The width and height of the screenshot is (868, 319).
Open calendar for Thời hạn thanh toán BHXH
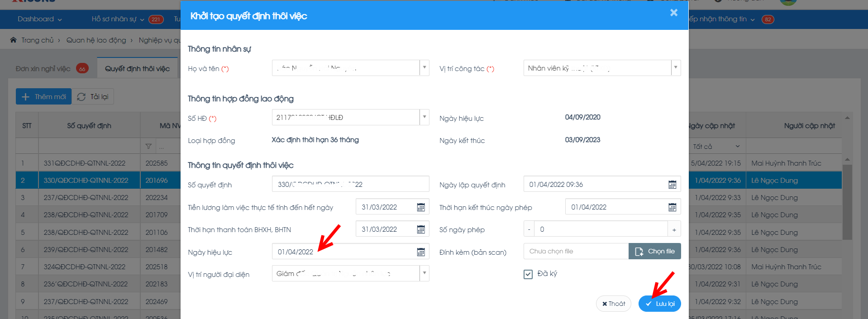tap(420, 229)
